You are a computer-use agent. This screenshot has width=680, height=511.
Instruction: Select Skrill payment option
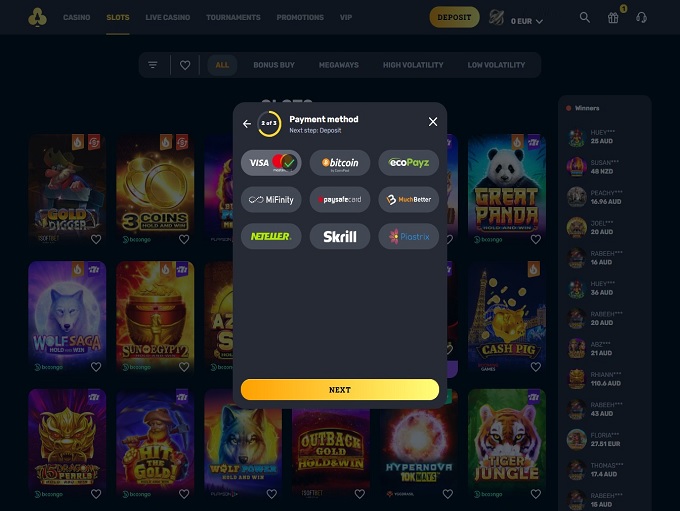point(340,236)
